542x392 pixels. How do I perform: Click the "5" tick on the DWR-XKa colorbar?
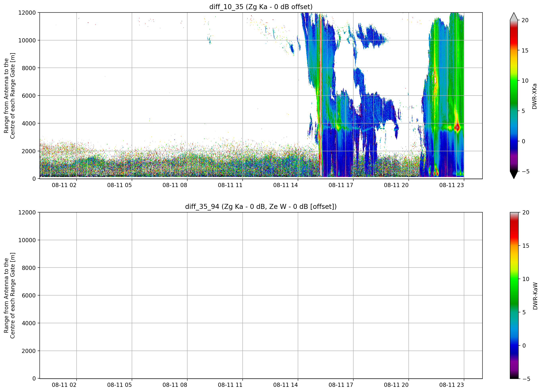[523, 111]
